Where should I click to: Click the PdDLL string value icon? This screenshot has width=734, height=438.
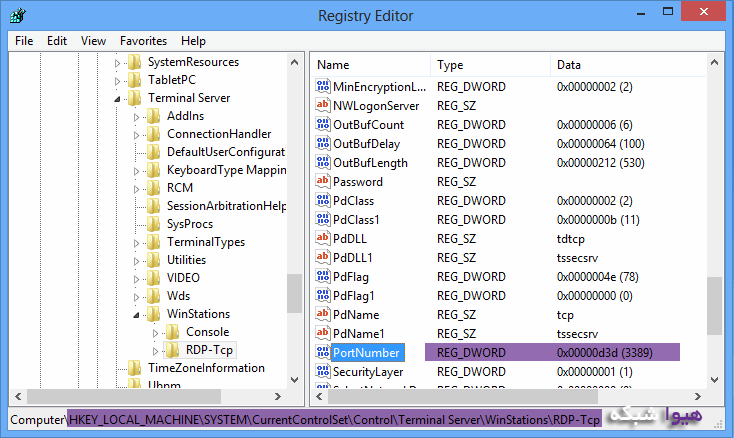pos(323,238)
